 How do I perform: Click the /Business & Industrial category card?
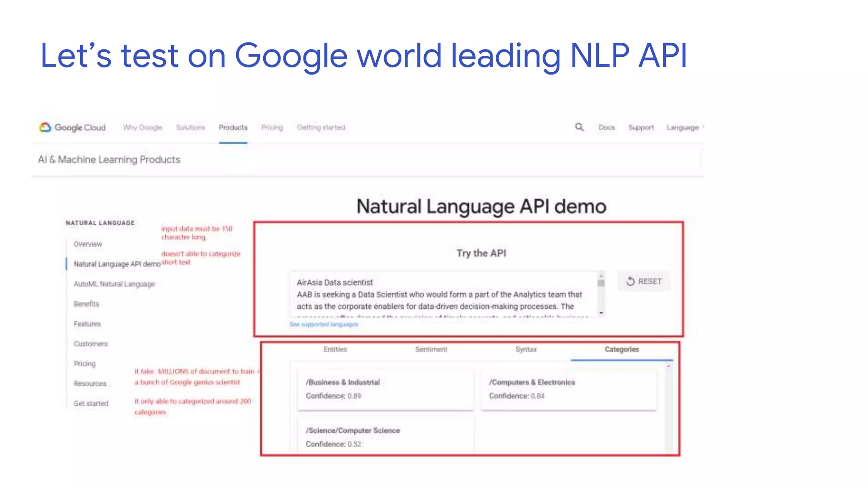coord(385,389)
